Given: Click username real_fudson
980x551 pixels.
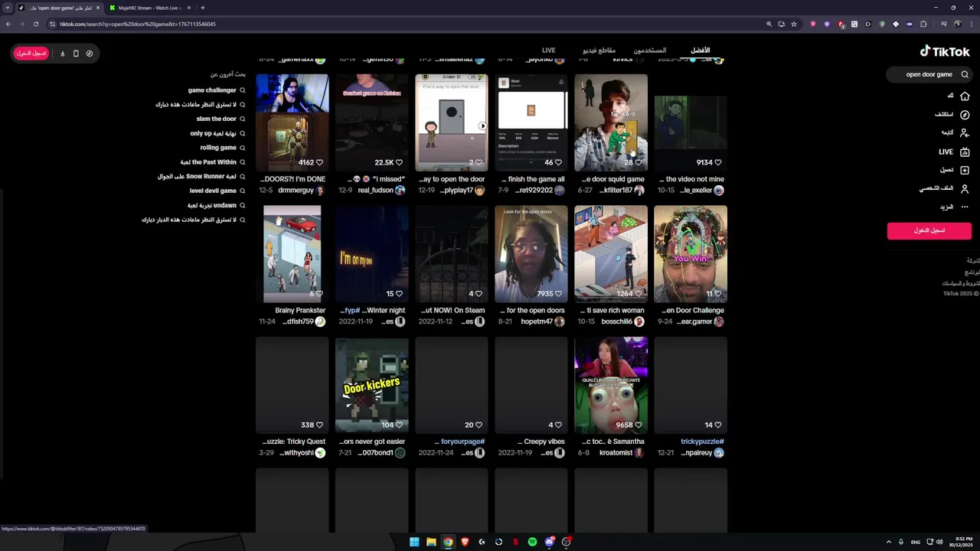Looking at the screenshot, I should (x=376, y=191).
